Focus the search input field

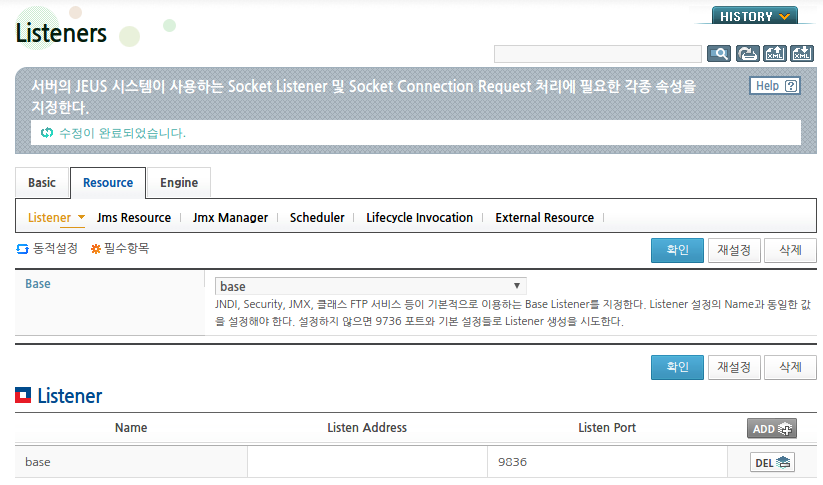pyautogui.click(x=598, y=54)
